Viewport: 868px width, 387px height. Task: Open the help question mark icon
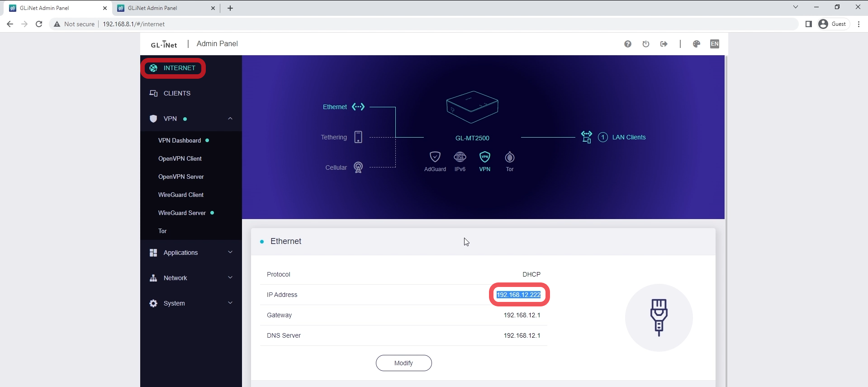point(628,44)
